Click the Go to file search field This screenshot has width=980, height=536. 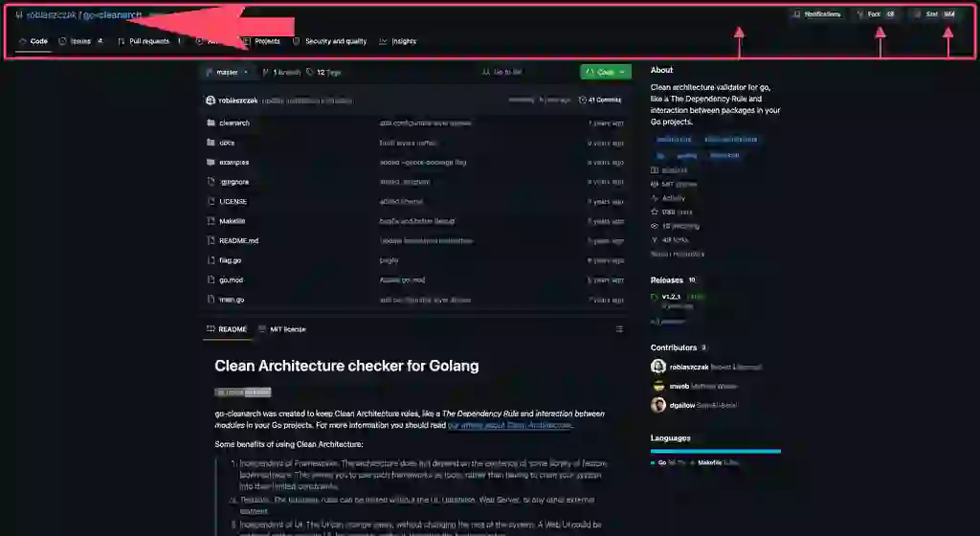pos(524,72)
